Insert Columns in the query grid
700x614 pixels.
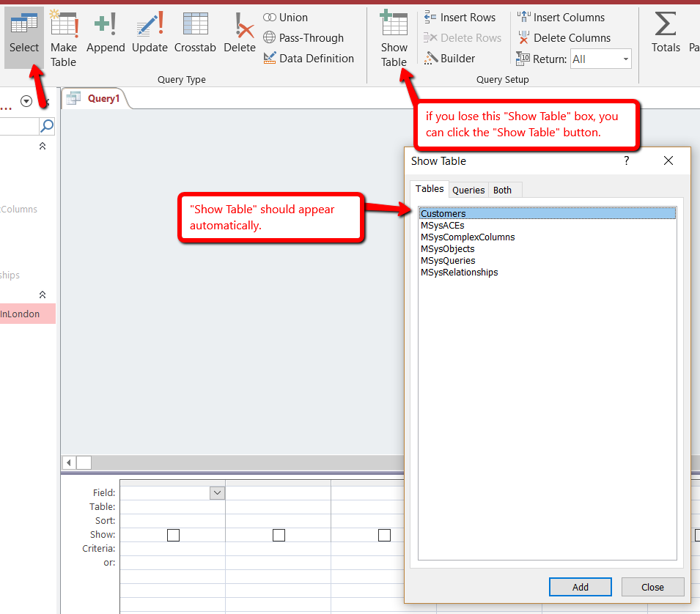[561, 18]
